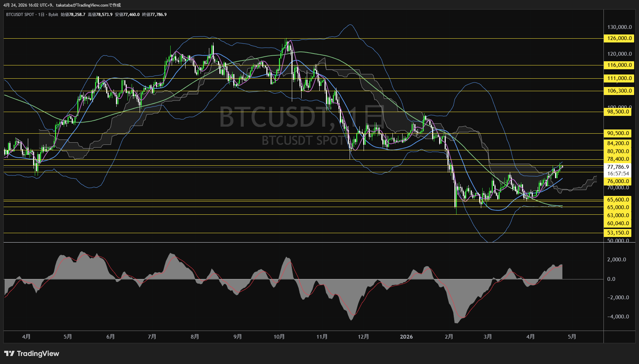Select the 90,500.0 yellow price label
This screenshot has width=639, height=364.
tap(618, 133)
